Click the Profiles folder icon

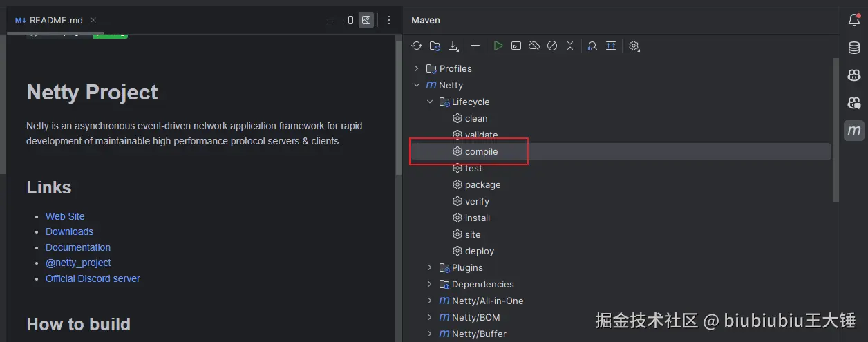tap(431, 68)
